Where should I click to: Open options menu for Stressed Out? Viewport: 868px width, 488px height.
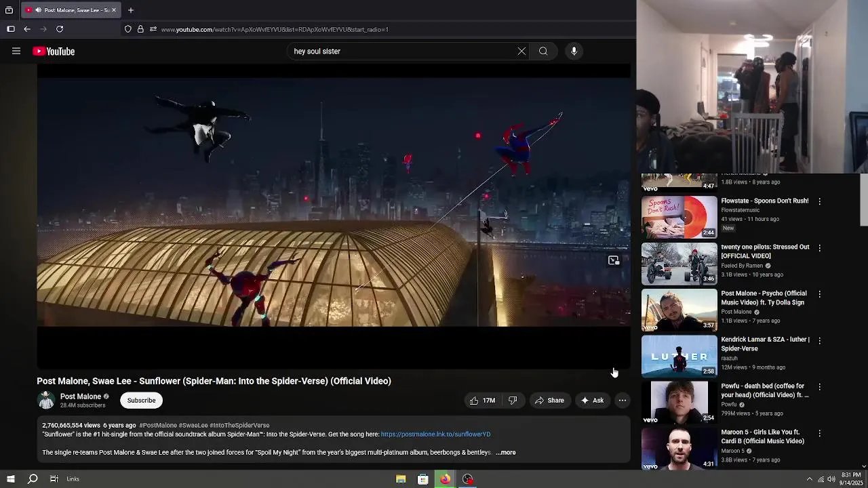[819, 248]
